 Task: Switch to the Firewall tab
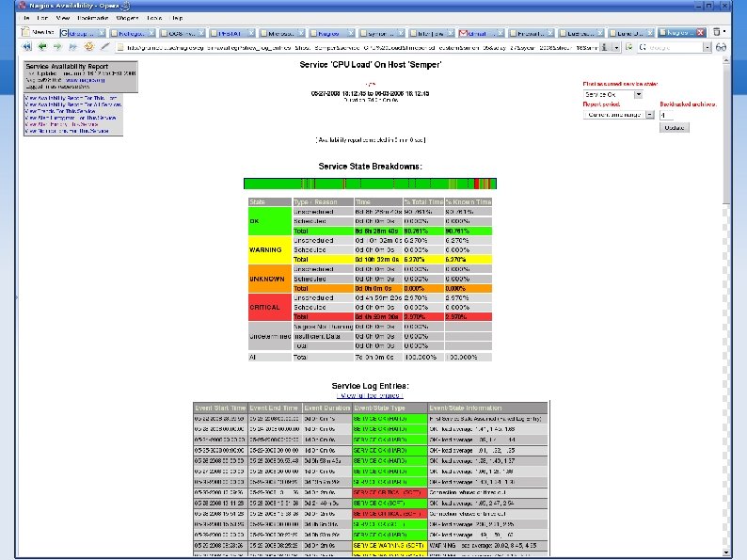(x=532, y=33)
